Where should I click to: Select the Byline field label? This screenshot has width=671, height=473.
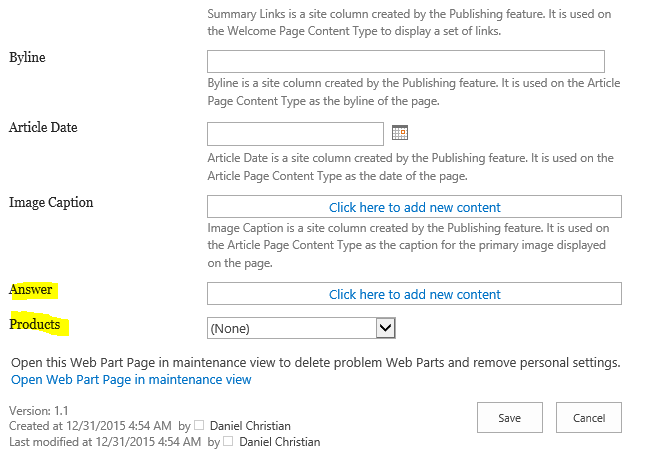click(27, 57)
